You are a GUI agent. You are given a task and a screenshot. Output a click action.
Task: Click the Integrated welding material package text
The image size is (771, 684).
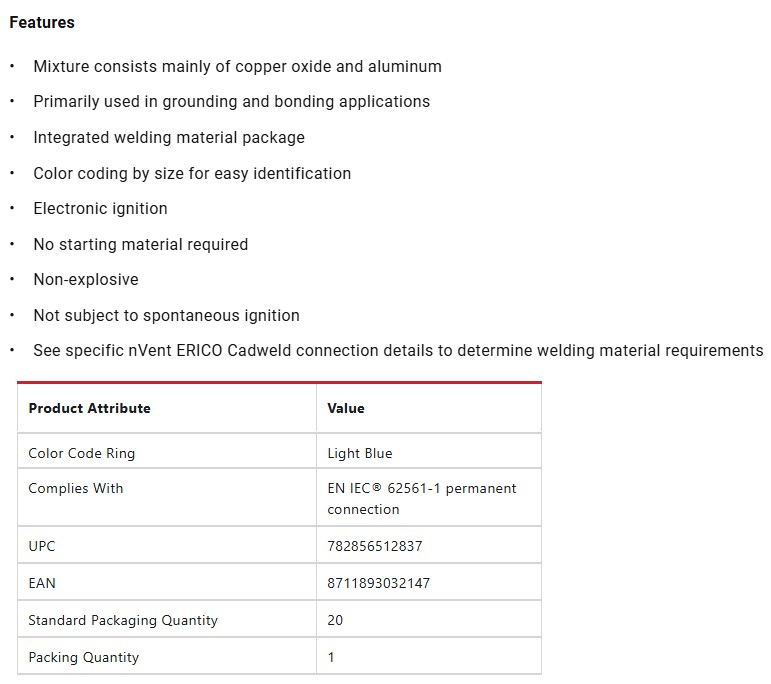pyautogui.click(x=169, y=137)
